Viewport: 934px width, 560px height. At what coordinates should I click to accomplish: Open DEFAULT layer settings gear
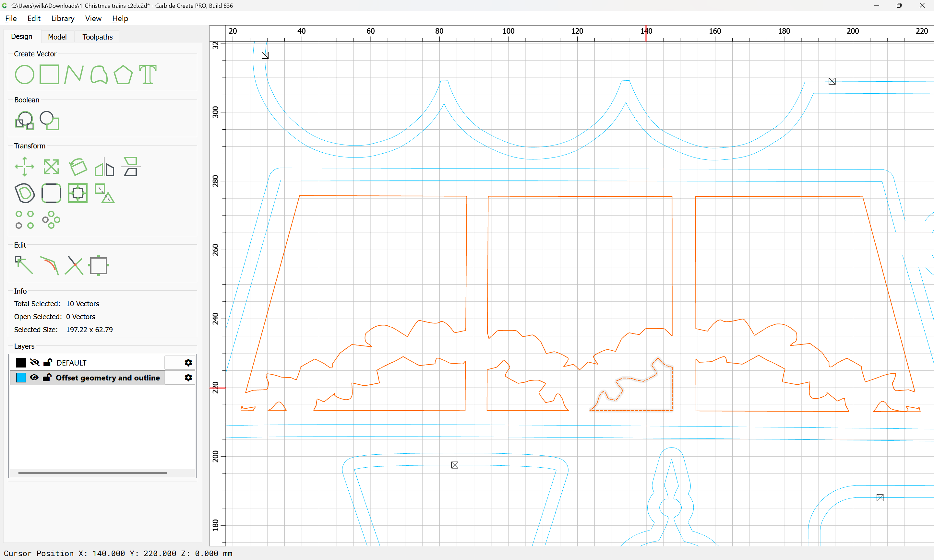pyautogui.click(x=188, y=363)
